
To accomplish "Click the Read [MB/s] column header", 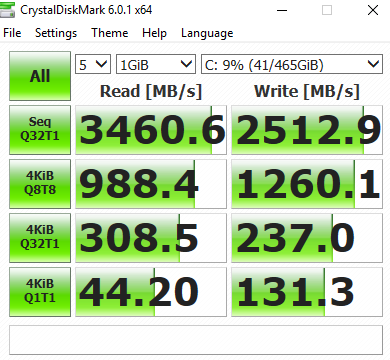I will [151, 91].
